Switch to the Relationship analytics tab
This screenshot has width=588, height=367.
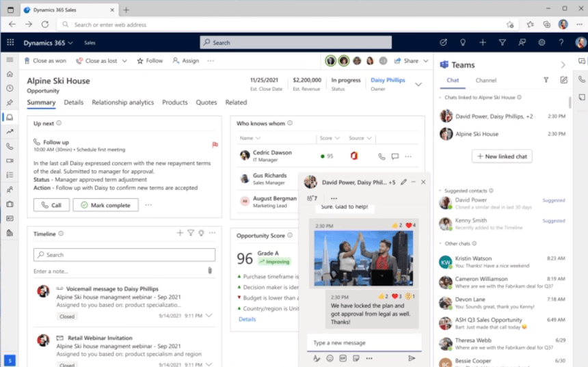coord(122,103)
